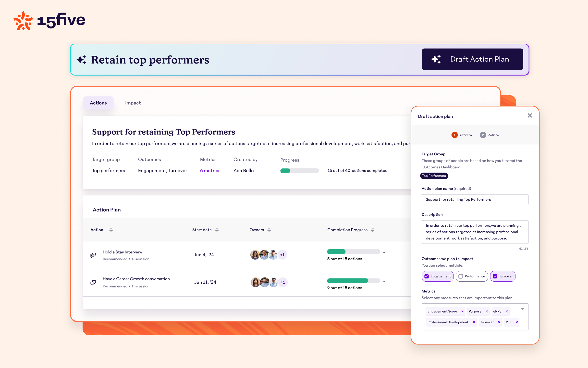
Task: Open the Metrics selection dropdown arrow
Action: (522, 309)
